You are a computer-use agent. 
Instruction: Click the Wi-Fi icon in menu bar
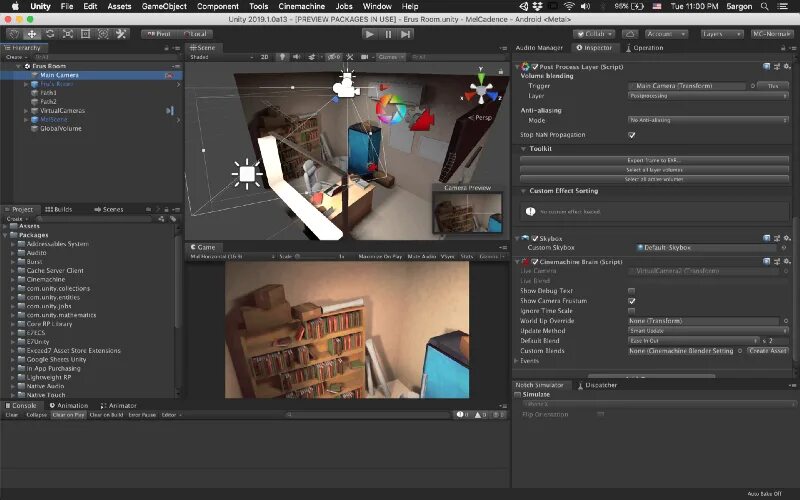569,6
